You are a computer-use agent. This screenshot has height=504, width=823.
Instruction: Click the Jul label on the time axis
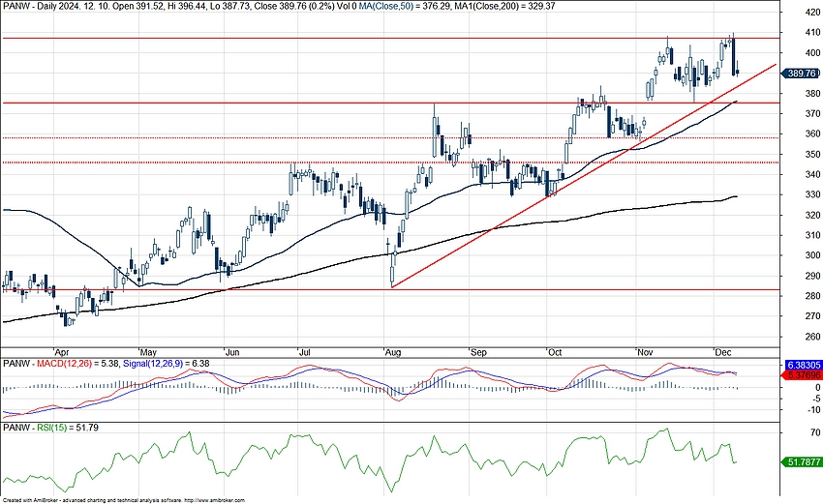(304, 352)
